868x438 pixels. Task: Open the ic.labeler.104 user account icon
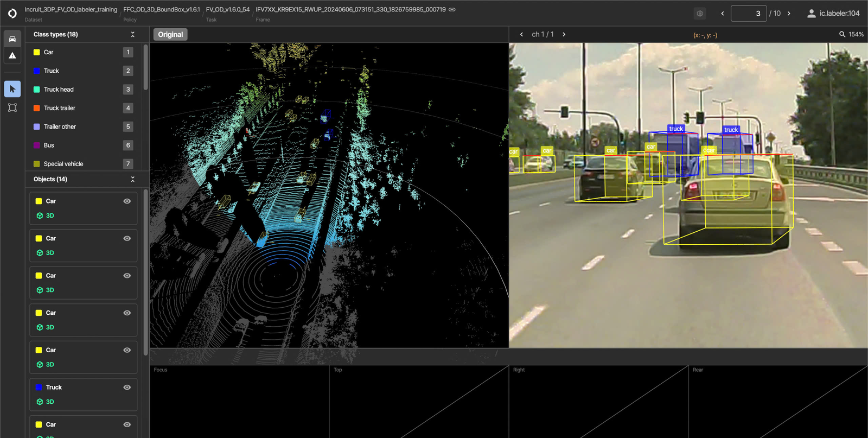pos(811,14)
